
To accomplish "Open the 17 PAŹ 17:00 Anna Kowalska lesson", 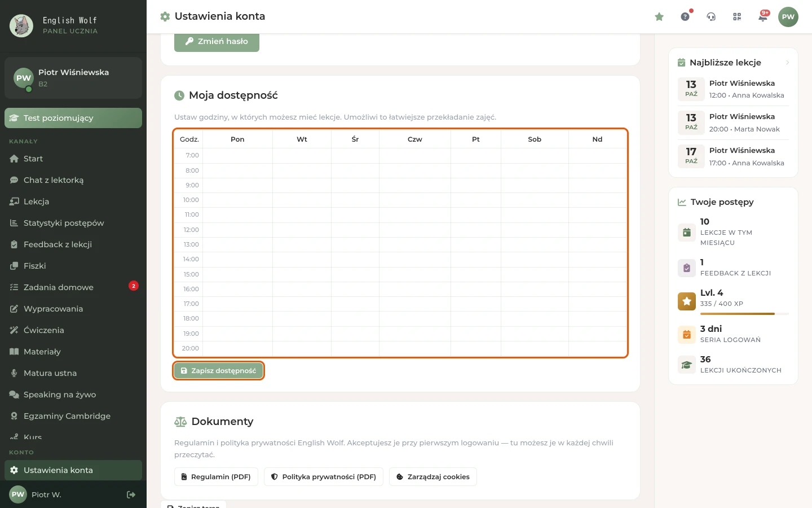I will [733, 157].
